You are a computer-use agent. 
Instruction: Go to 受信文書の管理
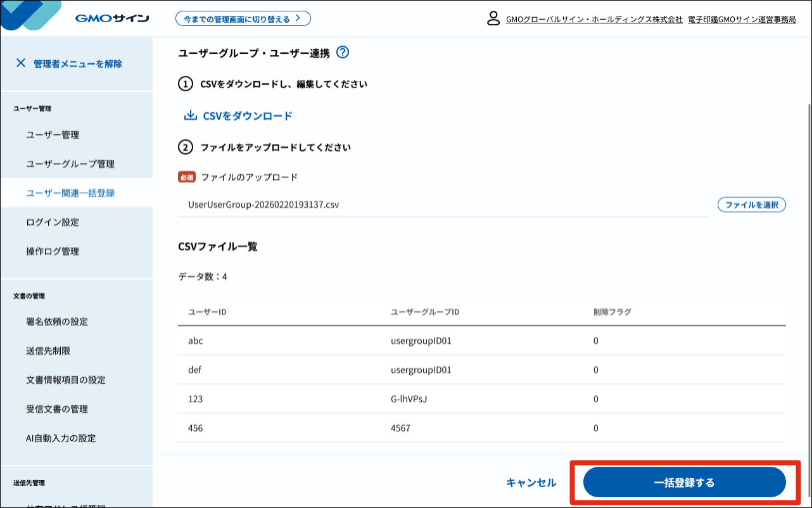pos(57,409)
